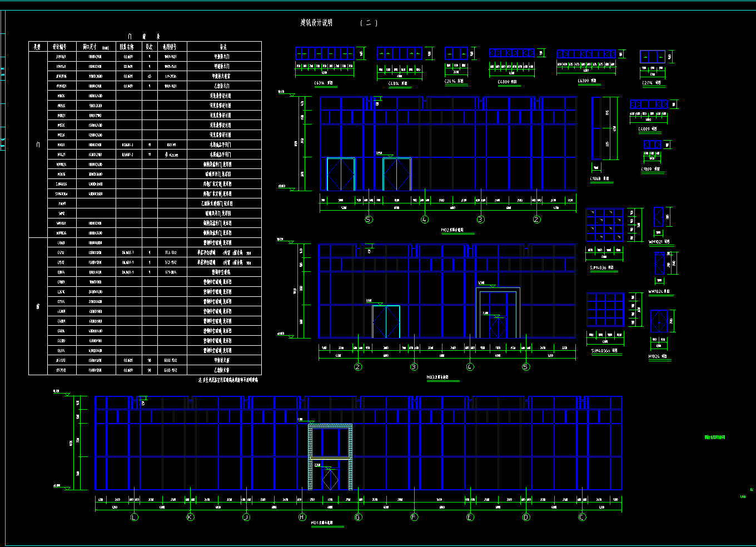This screenshot has width=756, height=547.
Task: Click grid axis bubble E
Action: tap(470, 517)
